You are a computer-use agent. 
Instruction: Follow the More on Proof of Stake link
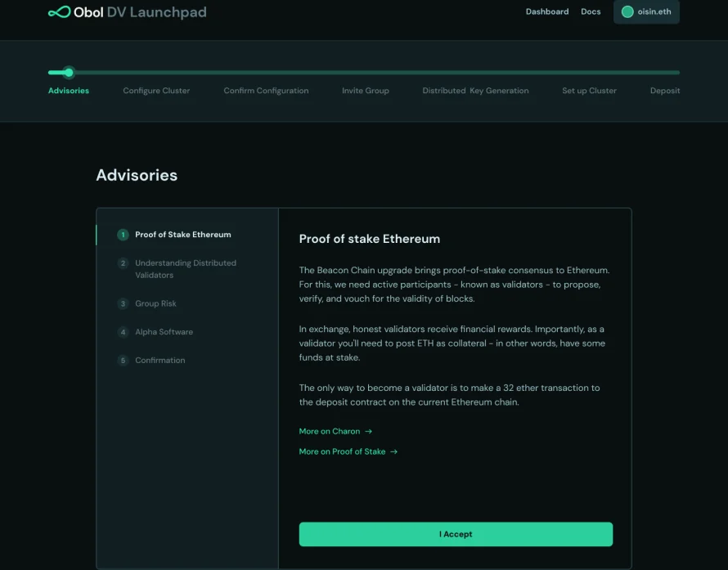[x=348, y=451]
